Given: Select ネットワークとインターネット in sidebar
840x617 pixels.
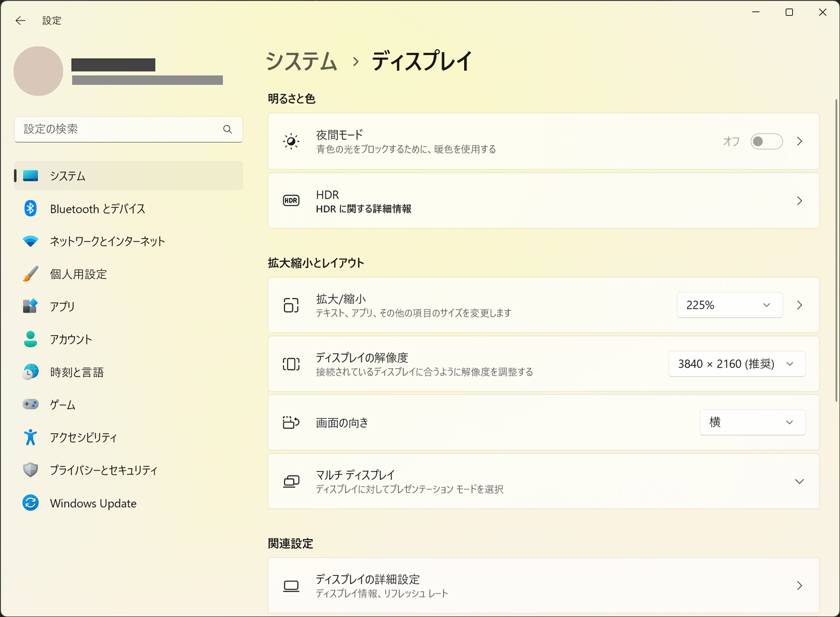Looking at the screenshot, I should pos(128,241).
